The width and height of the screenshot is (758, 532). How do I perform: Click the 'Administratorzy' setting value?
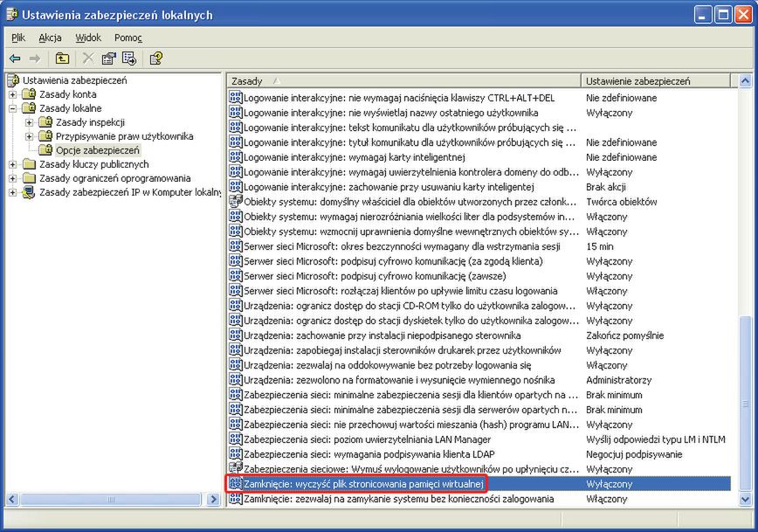tap(619, 380)
